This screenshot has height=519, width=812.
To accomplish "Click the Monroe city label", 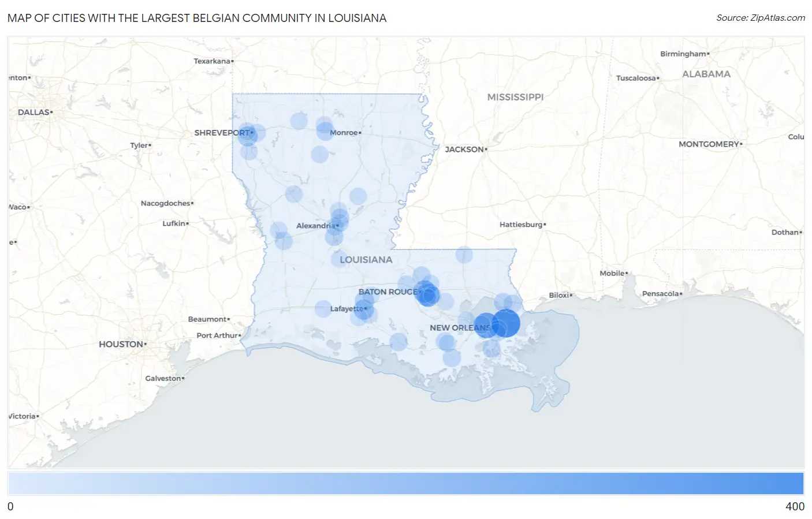I will [x=344, y=133].
